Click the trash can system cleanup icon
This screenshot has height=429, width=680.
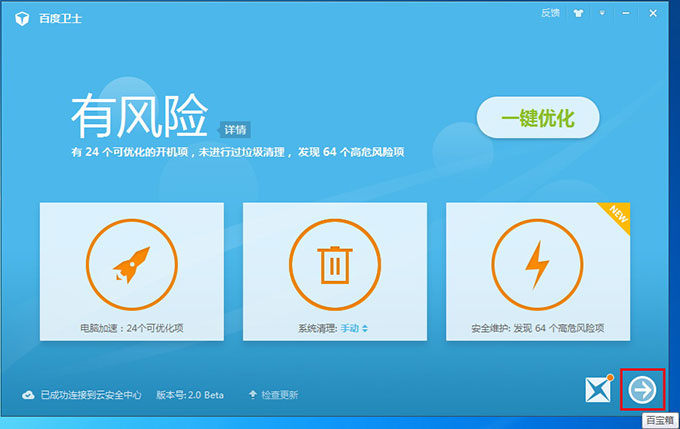(x=334, y=264)
